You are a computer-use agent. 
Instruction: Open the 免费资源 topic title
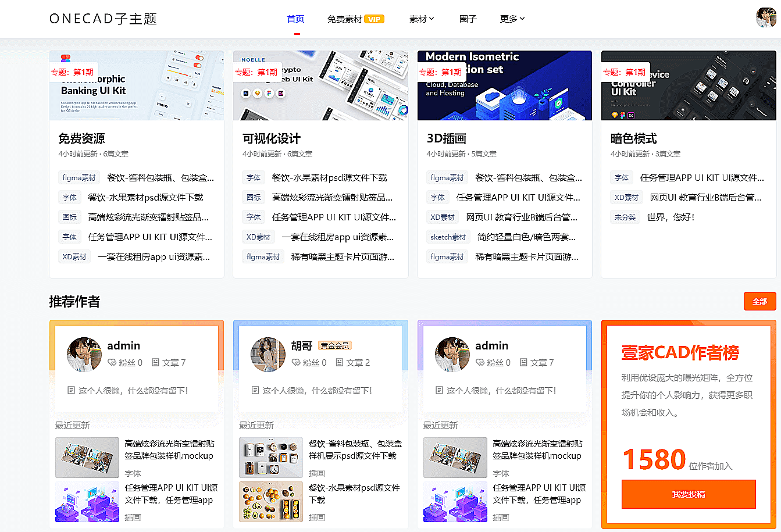[x=81, y=138]
